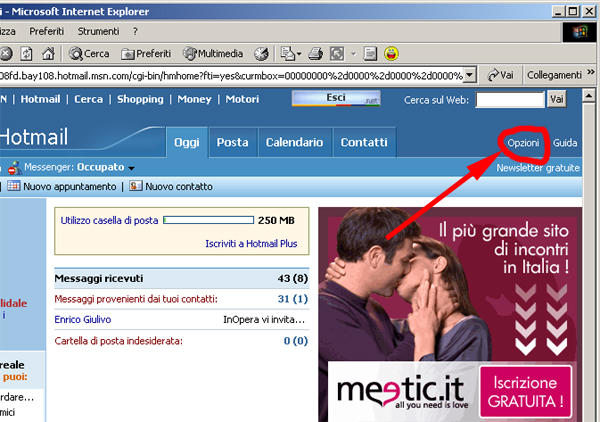
Task: Click the Mail icon in toolbar
Action: click(x=287, y=54)
